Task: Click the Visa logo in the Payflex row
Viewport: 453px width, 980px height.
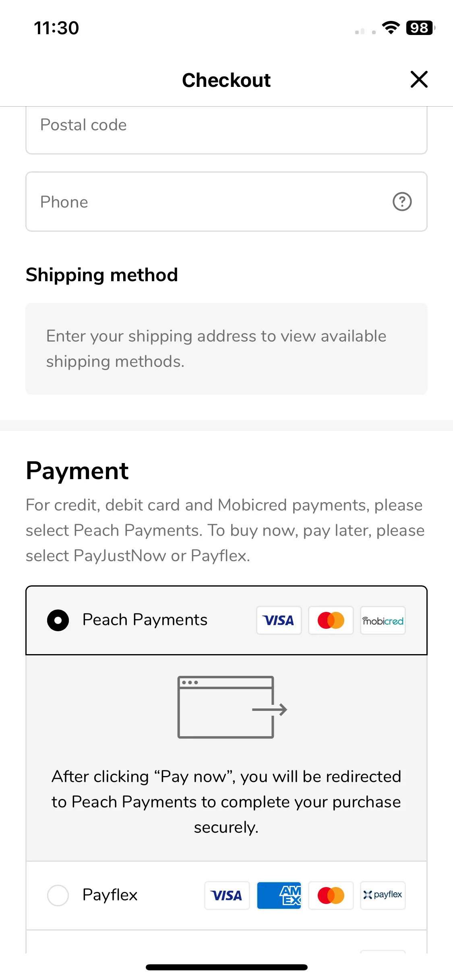Action: pyautogui.click(x=227, y=896)
